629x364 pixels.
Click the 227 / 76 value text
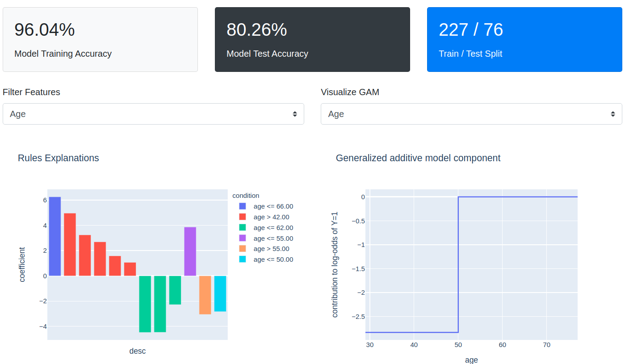[471, 29]
